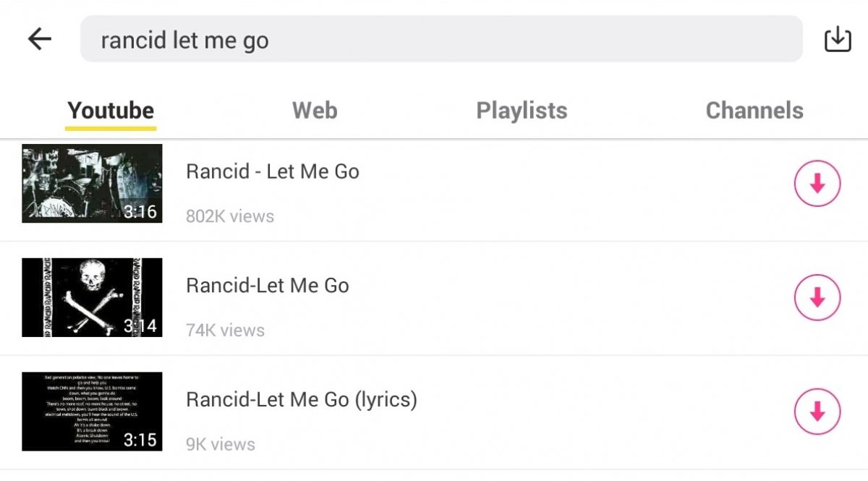Go back using the left arrow
Image resolution: width=868 pixels, height=481 pixels.
(40, 39)
